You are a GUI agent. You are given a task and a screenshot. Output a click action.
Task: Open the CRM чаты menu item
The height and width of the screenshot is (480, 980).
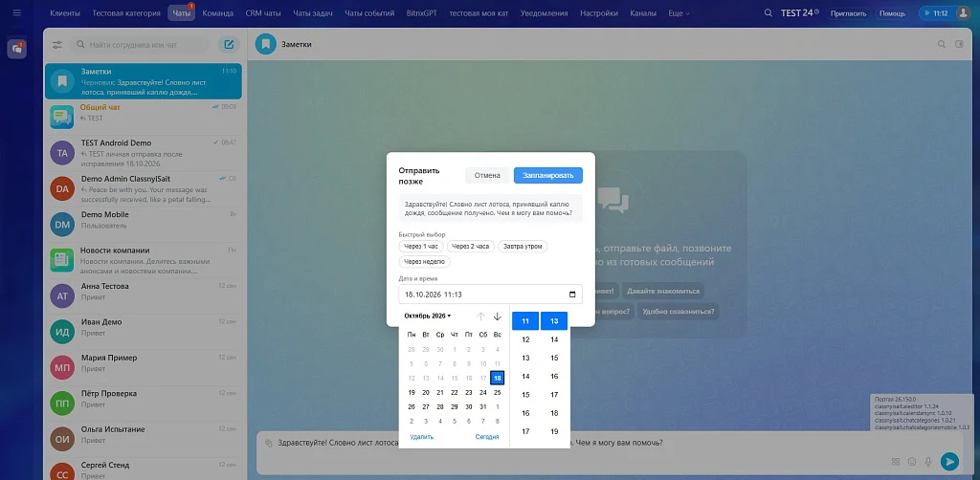pos(263,13)
